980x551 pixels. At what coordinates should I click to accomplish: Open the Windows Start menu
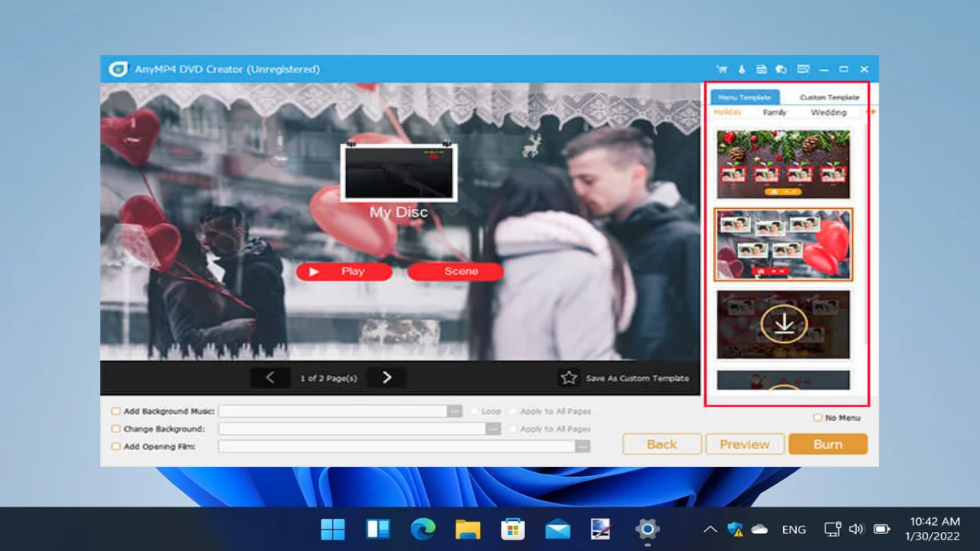tap(333, 529)
